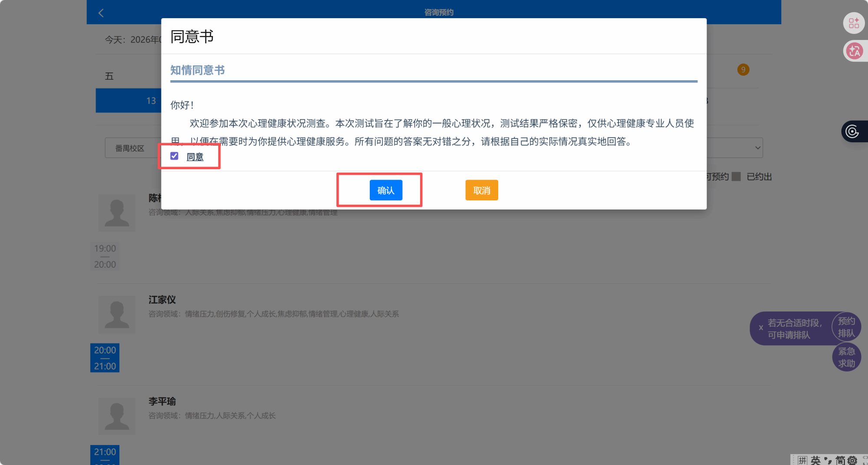The height and width of the screenshot is (465, 868).
Task: Click the pink translate floating icon
Action: [854, 51]
